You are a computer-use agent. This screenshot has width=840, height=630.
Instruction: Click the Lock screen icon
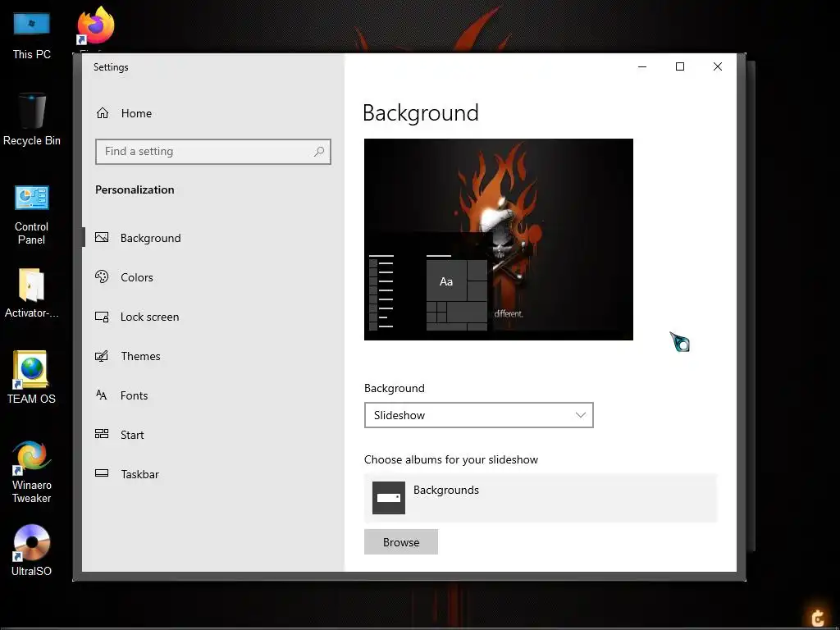(x=102, y=317)
